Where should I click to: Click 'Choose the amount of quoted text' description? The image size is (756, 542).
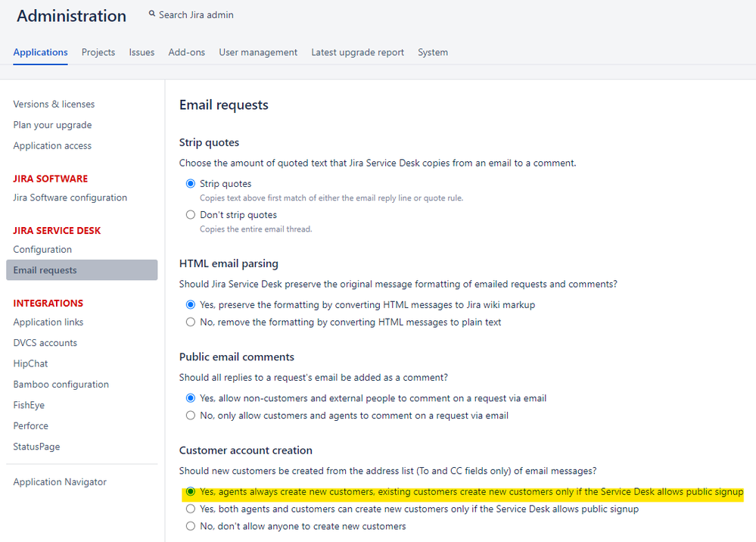tap(378, 163)
